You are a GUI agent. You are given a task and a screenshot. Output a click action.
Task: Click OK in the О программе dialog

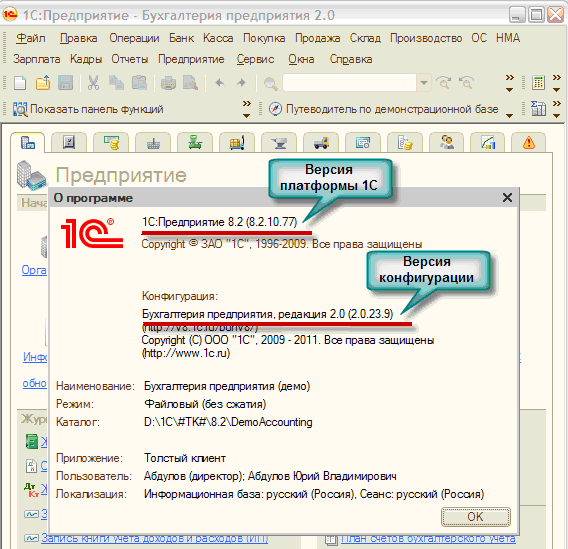(476, 517)
